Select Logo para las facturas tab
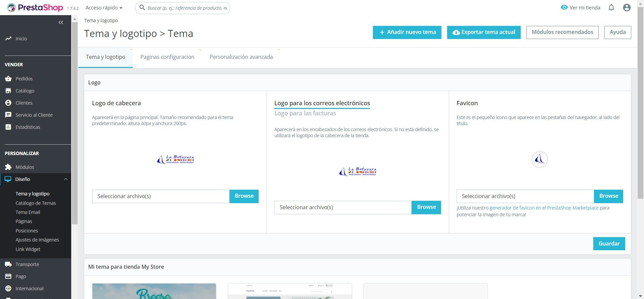The image size is (644, 299). point(305,113)
